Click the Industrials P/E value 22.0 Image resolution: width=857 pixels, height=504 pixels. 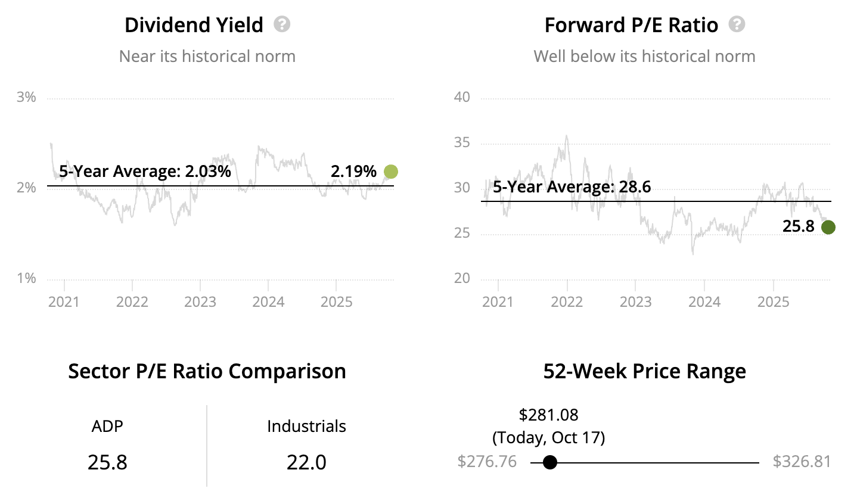306,462
